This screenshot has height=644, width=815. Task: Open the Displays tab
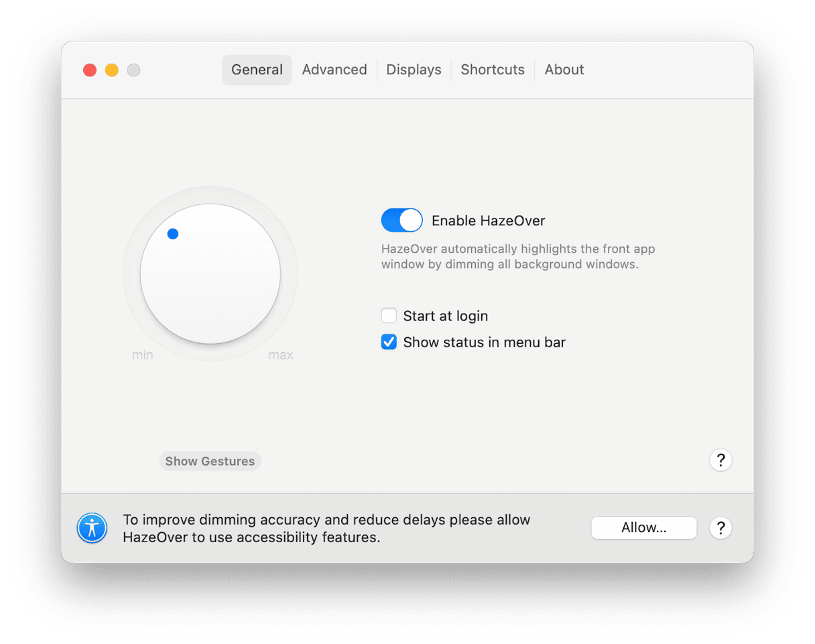pyautogui.click(x=414, y=70)
